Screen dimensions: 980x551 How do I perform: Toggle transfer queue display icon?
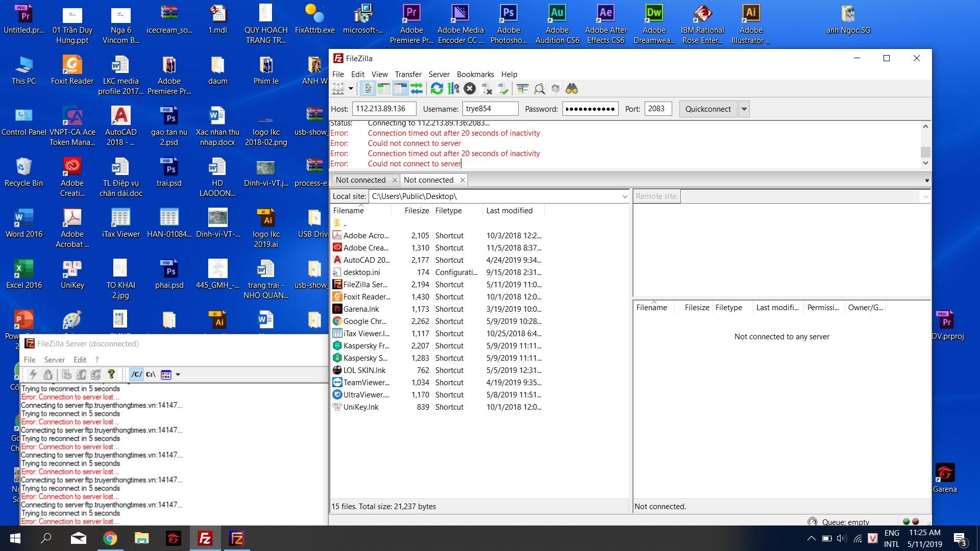point(417,89)
